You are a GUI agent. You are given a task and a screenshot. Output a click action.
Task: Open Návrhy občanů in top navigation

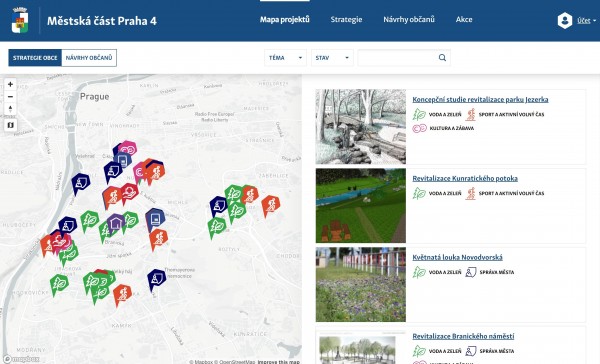(409, 20)
